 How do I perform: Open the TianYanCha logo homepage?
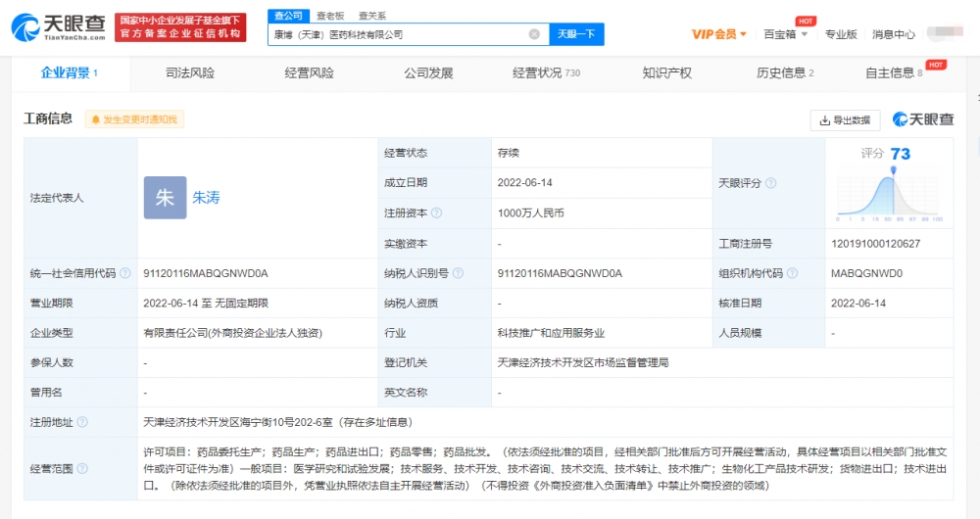tap(58, 27)
